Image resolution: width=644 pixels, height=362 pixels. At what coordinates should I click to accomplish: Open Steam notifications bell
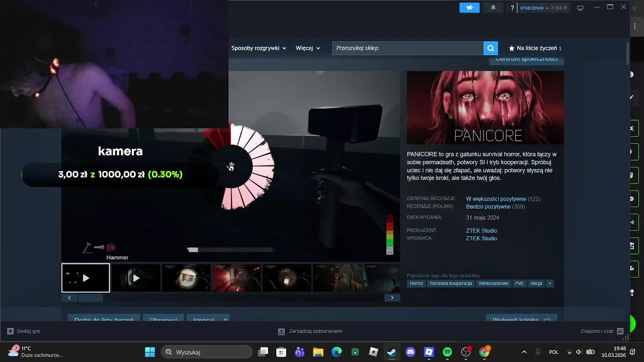493,8
